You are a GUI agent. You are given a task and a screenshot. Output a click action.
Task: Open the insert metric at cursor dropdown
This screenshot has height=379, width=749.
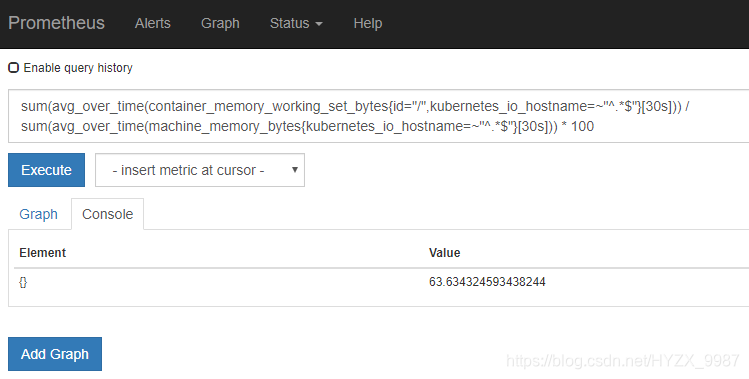coord(200,170)
